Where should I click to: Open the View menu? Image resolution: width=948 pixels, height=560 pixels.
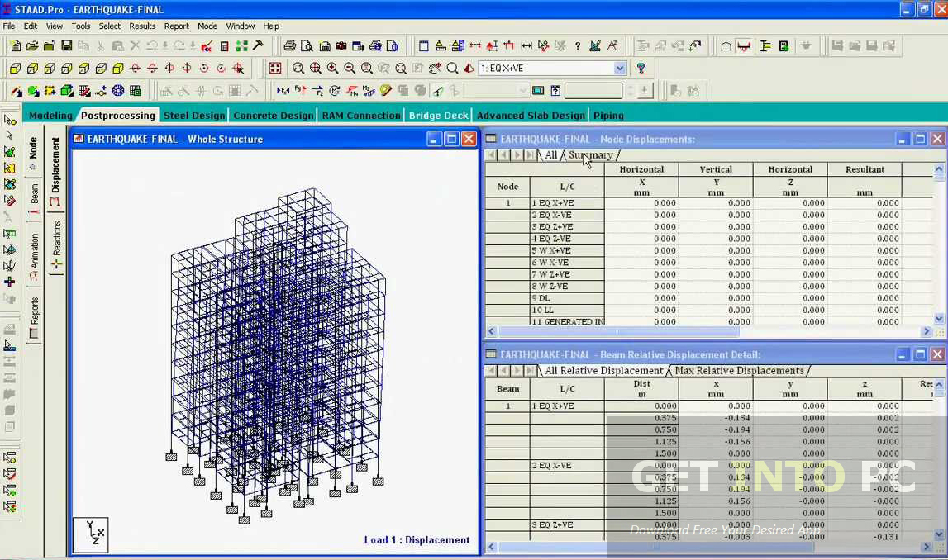[x=55, y=26]
